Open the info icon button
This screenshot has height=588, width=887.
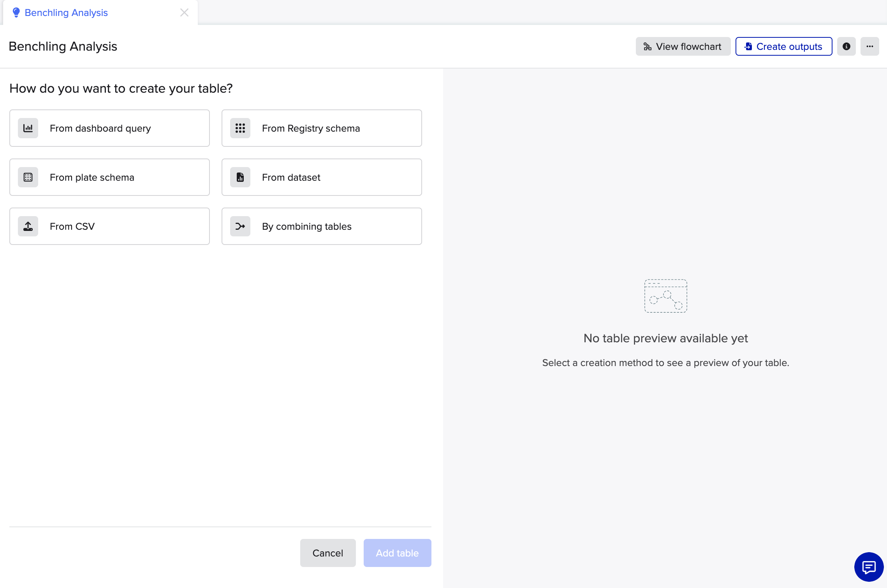(x=846, y=46)
